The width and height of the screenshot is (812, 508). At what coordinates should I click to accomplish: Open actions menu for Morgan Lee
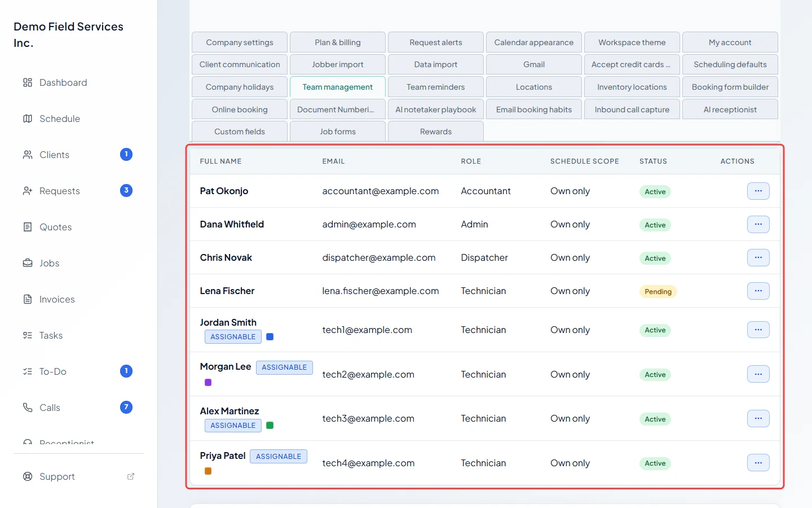pos(758,374)
